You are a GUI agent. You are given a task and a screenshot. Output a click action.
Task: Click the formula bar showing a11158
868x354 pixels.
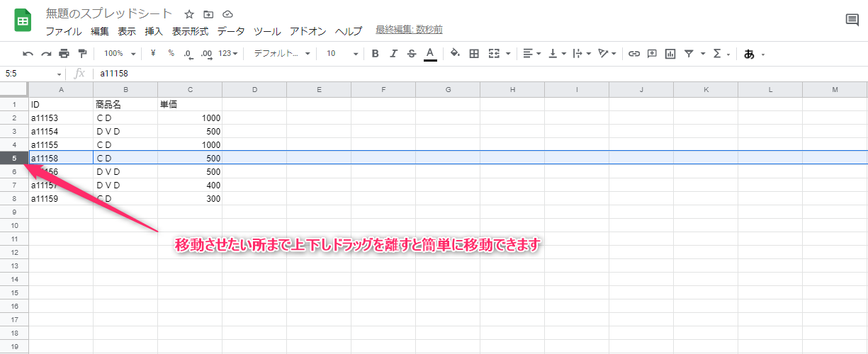479,74
